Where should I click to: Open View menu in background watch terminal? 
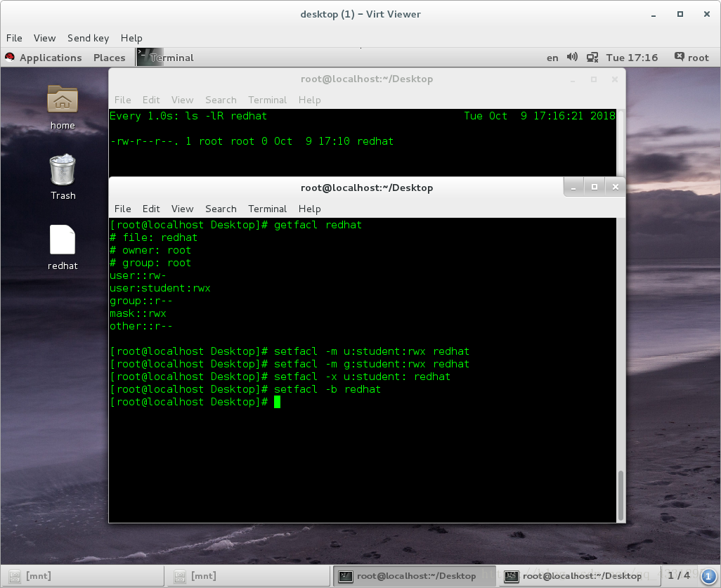(183, 100)
